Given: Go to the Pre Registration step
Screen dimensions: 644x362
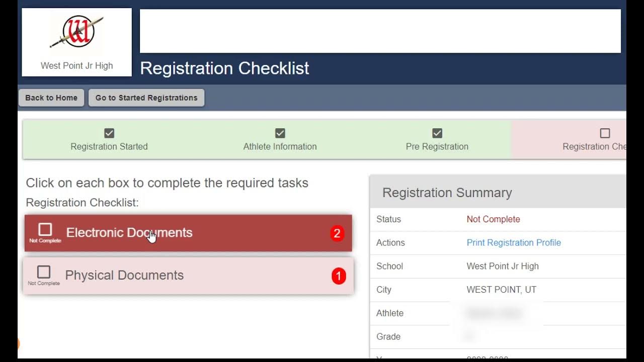Looking at the screenshot, I should [437, 147].
